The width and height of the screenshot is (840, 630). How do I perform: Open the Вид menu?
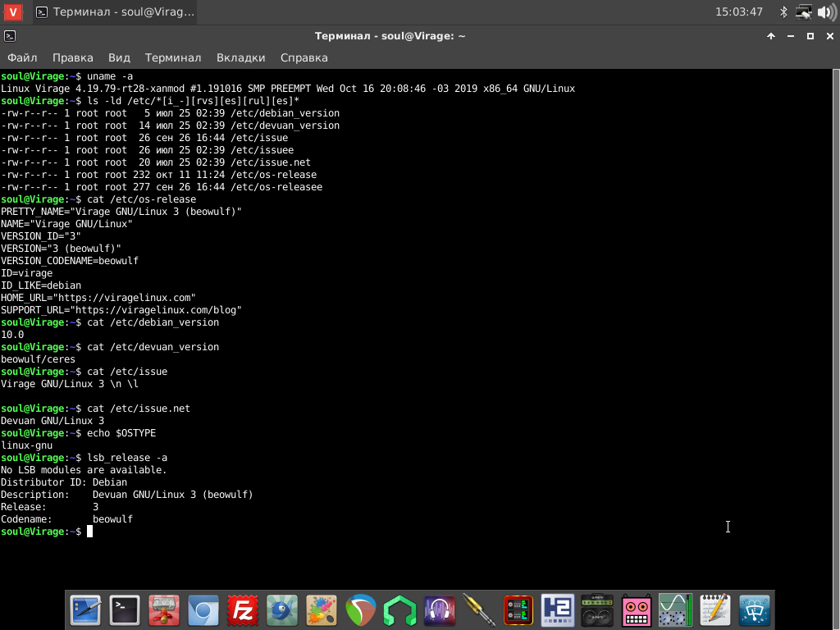[x=119, y=57]
